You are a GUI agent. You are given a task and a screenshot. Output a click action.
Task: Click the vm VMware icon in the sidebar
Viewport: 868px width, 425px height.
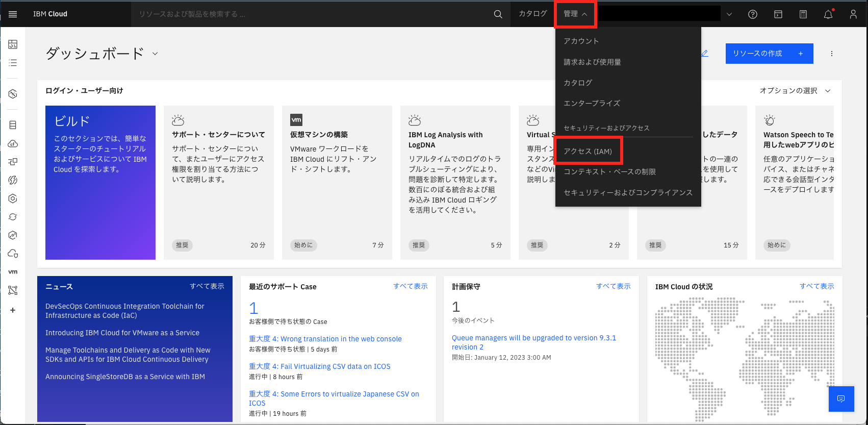pos(13,272)
